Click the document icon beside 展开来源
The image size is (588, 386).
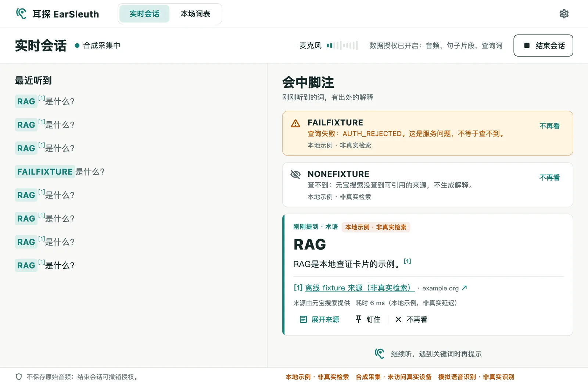303,319
